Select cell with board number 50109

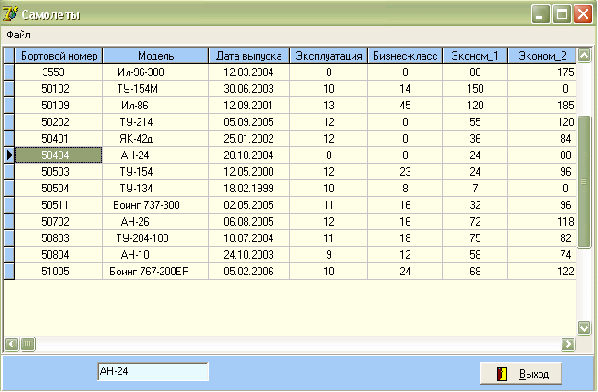tap(59, 105)
